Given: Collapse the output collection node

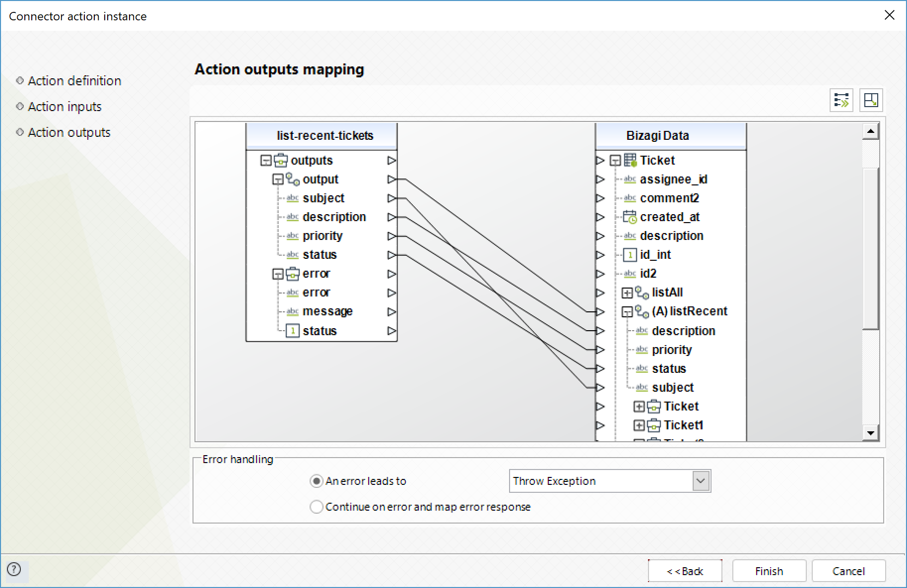Looking at the screenshot, I should coord(278,179).
